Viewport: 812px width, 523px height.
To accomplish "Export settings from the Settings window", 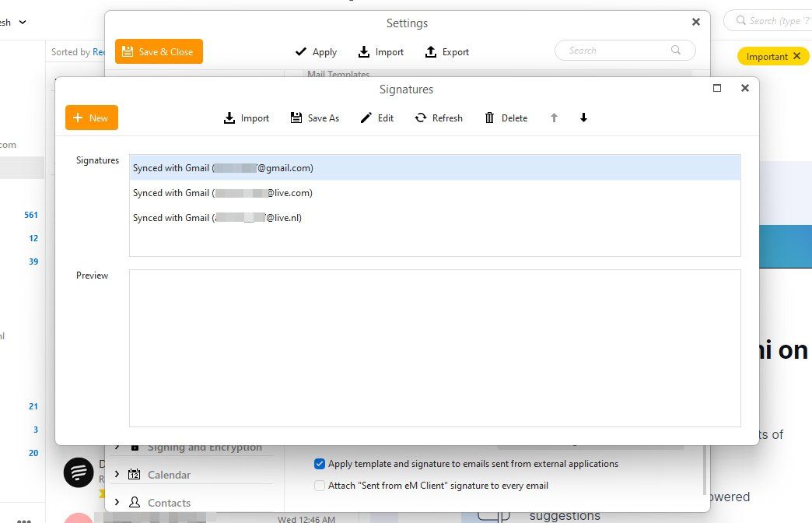I will tap(447, 52).
